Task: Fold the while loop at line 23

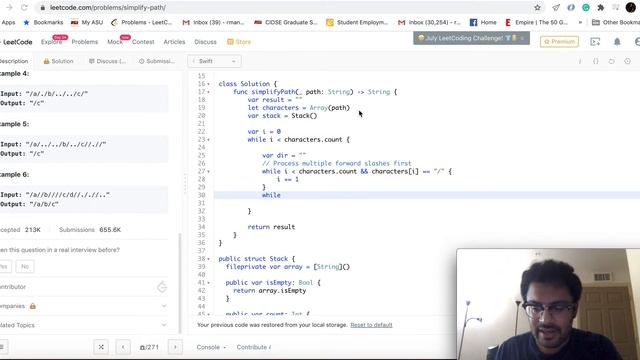Action: tap(209, 140)
